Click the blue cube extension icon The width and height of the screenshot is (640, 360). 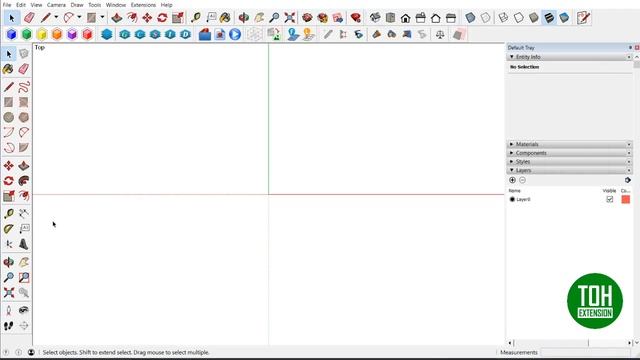pyautogui.click(x=11, y=34)
